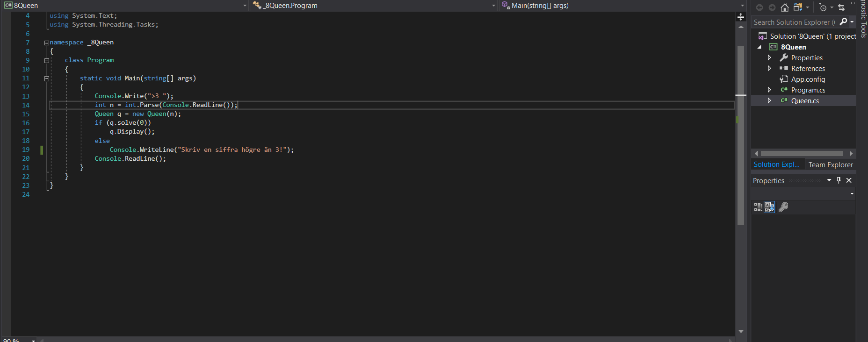Toggle Categorized view in Properties panel
Screen dimensions: 868x342
pyautogui.click(x=758, y=207)
